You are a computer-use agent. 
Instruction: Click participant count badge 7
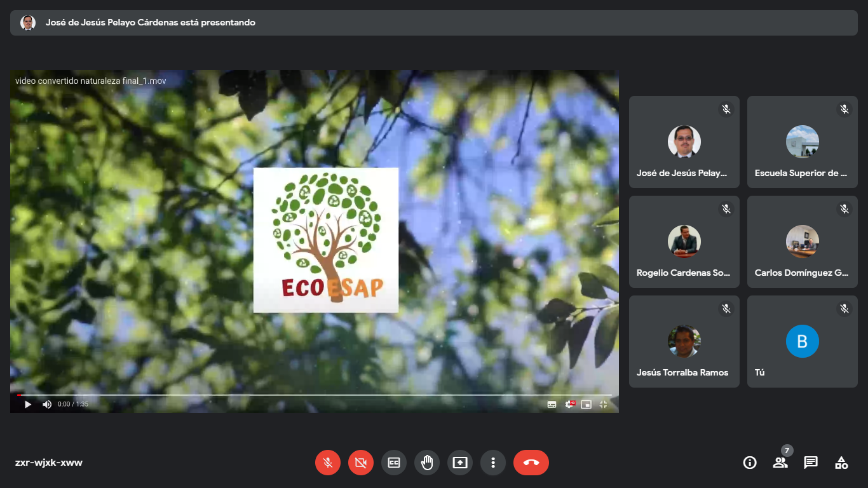[x=787, y=451]
